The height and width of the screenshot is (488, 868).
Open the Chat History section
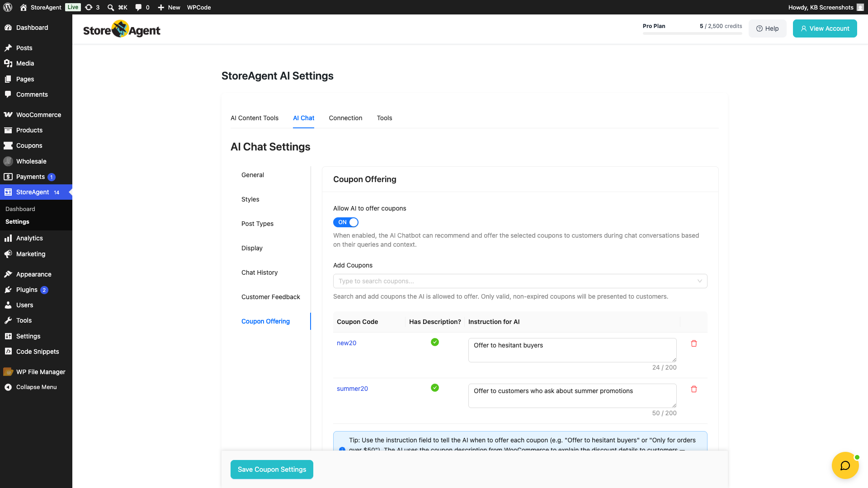point(259,272)
